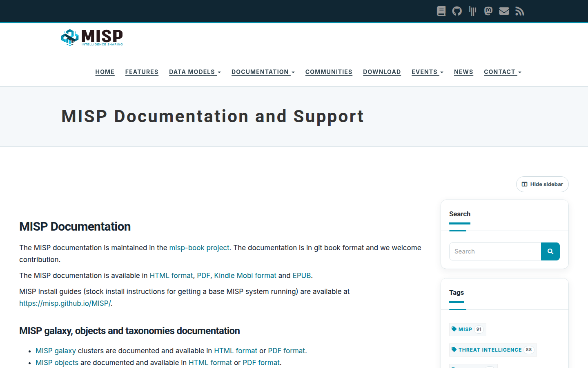Click the MISP logo
The image size is (588, 368).
coord(92,37)
